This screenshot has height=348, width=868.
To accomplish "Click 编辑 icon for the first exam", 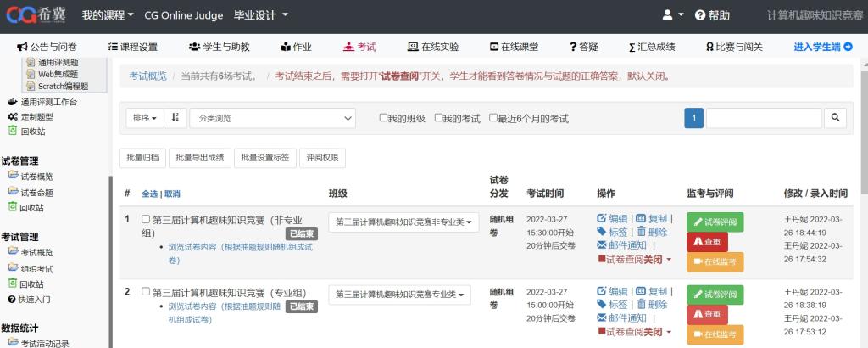I will coord(602,218).
